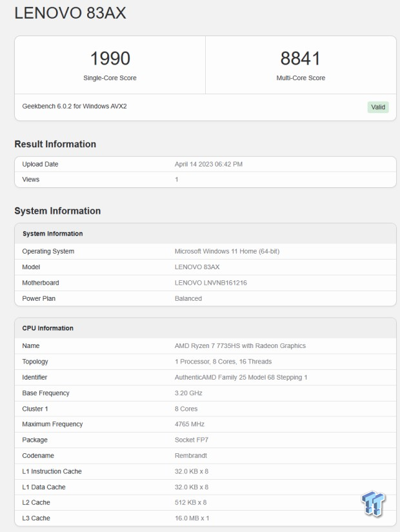Viewport: 400px width, 532px height.
Task: Click the L1 Instruction Cache label
Action: pos(52,471)
